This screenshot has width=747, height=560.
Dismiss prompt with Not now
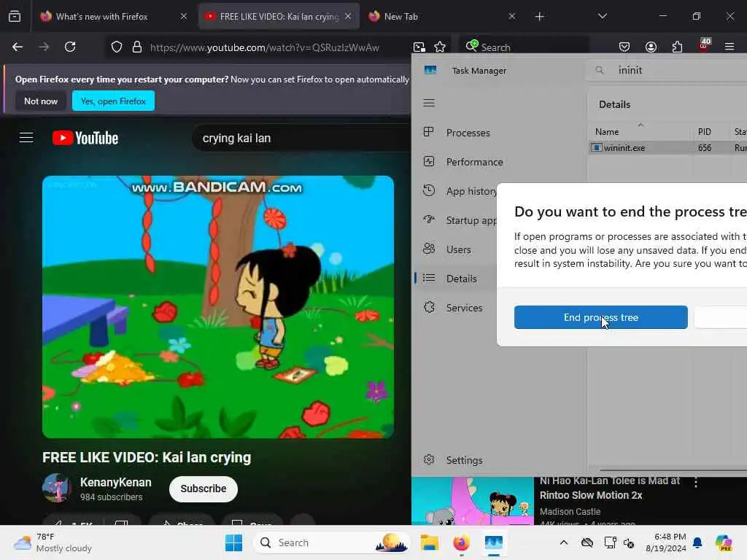(x=41, y=101)
